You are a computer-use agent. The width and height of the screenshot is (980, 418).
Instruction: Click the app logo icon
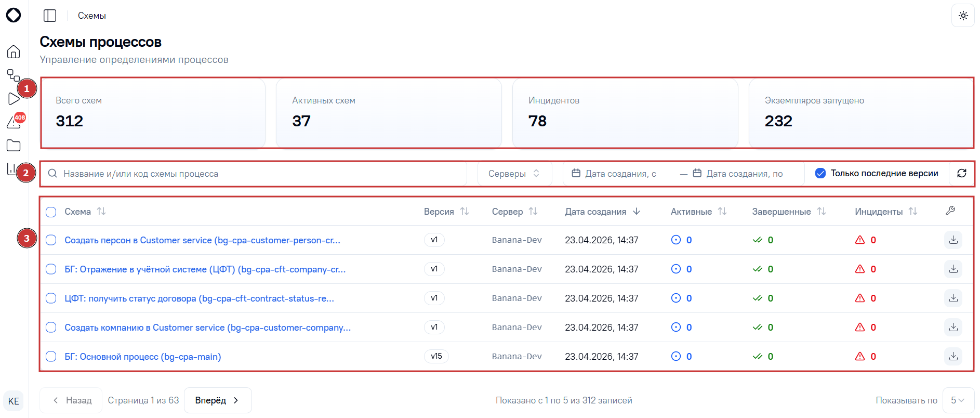click(x=14, y=15)
